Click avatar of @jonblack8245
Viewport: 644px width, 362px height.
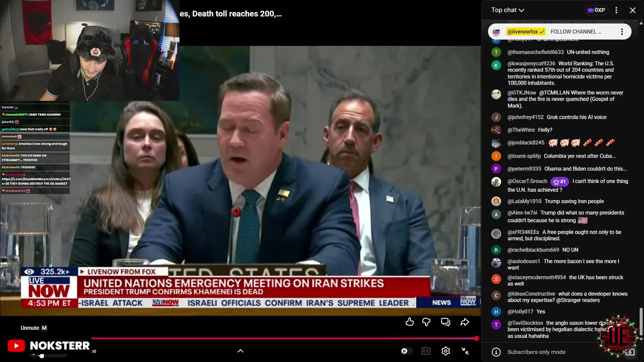(x=496, y=143)
